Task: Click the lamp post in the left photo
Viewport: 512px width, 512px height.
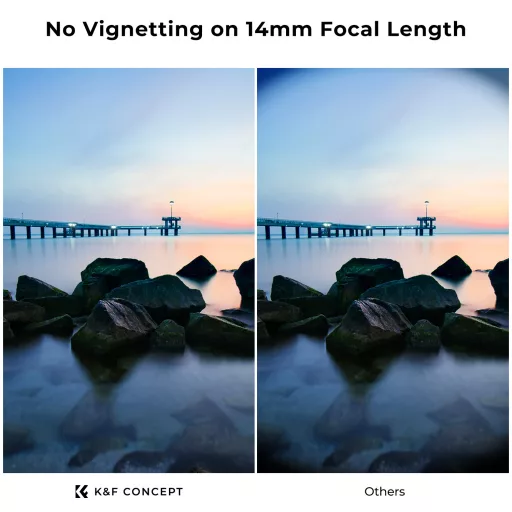Action: pos(172,209)
